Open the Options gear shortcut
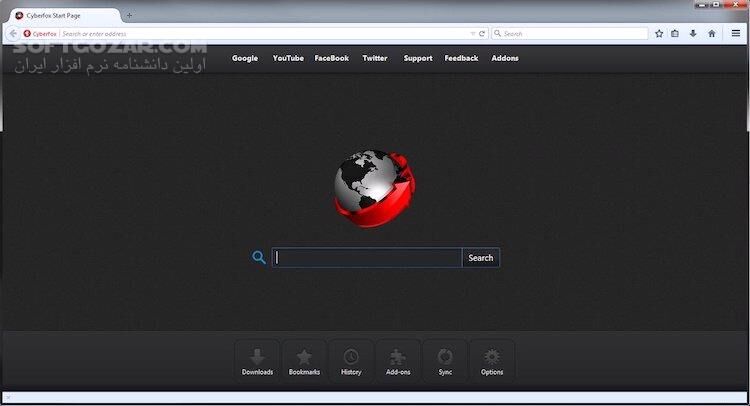Viewport: 750px width, 406px height. 492,361
